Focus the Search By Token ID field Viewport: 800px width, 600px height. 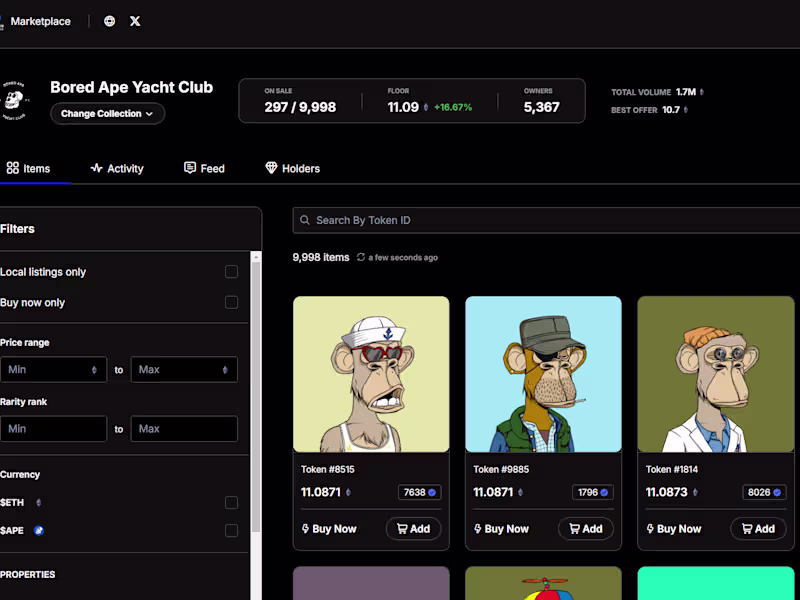coord(546,220)
